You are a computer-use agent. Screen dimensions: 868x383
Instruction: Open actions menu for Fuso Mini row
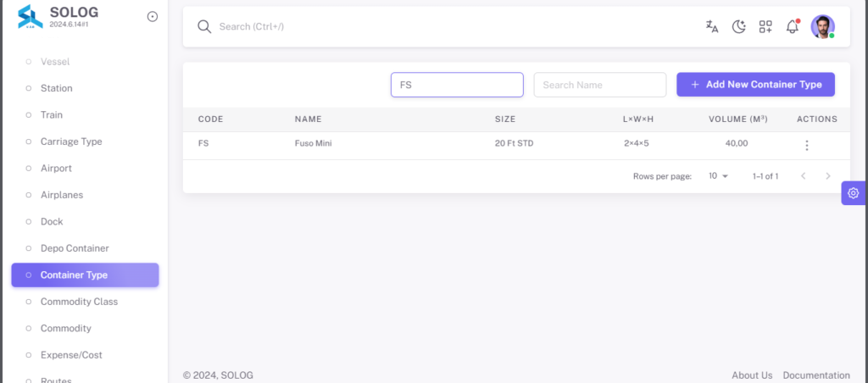[x=807, y=146]
